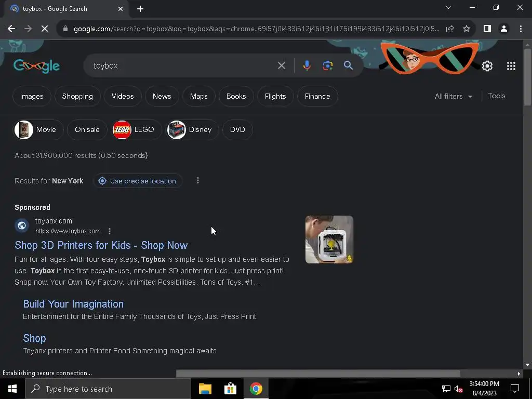Switch to Images results

click(32, 96)
